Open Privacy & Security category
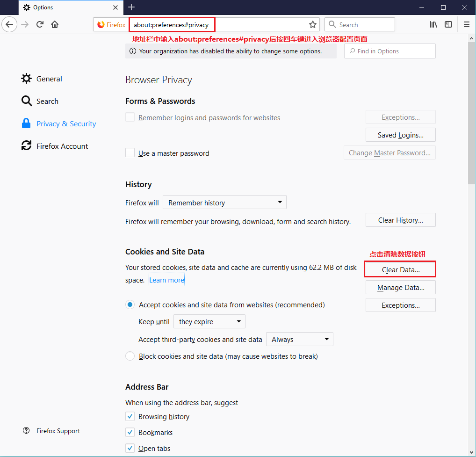Image resolution: width=476 pixels, height=457 pixels. [x=58, y=123]
